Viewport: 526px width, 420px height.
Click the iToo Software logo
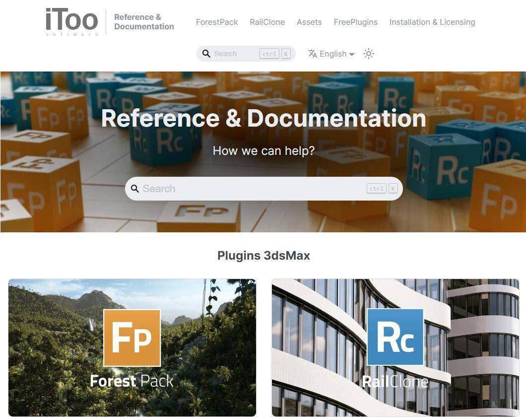pyautogui.click(x=72, y=21)
